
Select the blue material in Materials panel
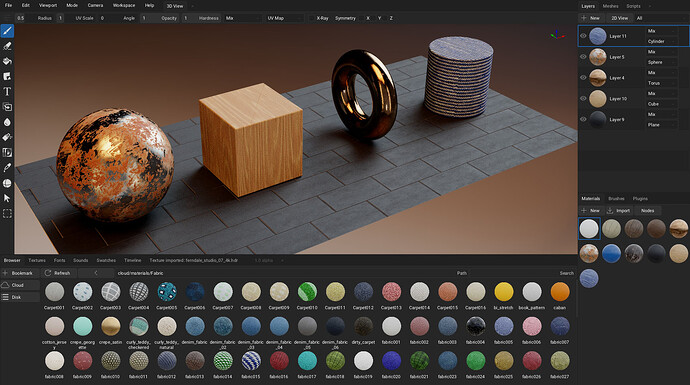point(611,253)
